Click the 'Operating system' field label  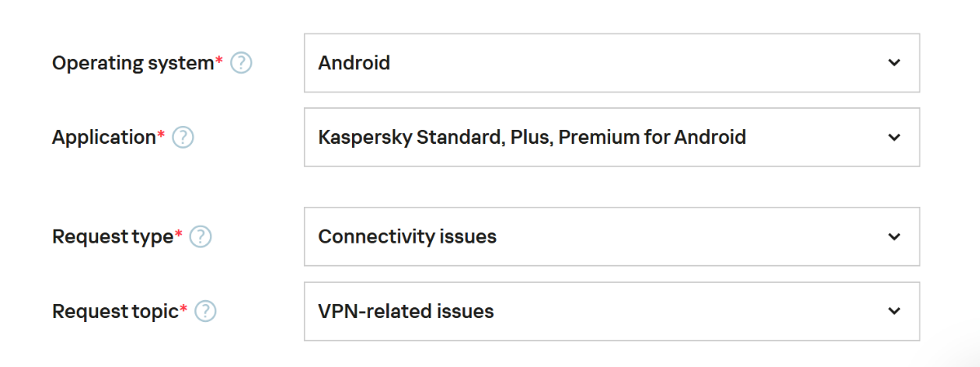pyautogui.click(x=132, y=63)
